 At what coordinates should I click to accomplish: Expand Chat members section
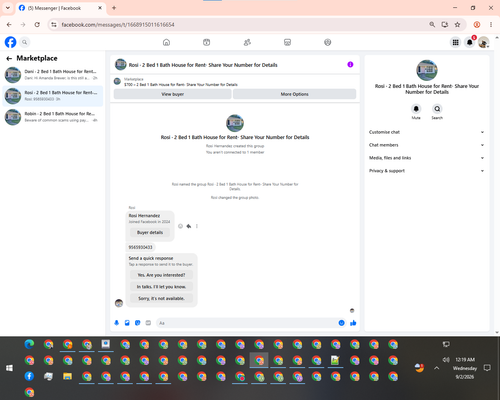[427, 145]
